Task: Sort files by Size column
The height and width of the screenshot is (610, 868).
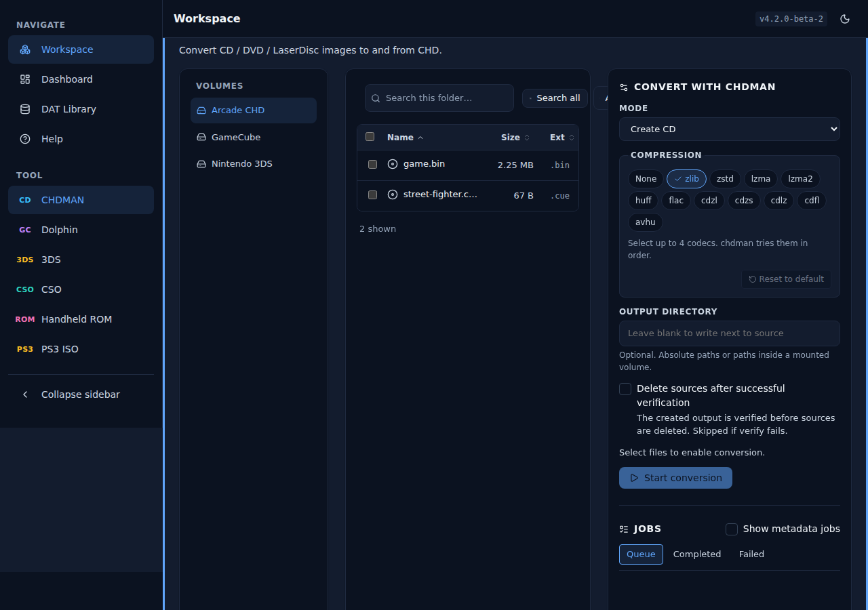Action: [515, 138]
